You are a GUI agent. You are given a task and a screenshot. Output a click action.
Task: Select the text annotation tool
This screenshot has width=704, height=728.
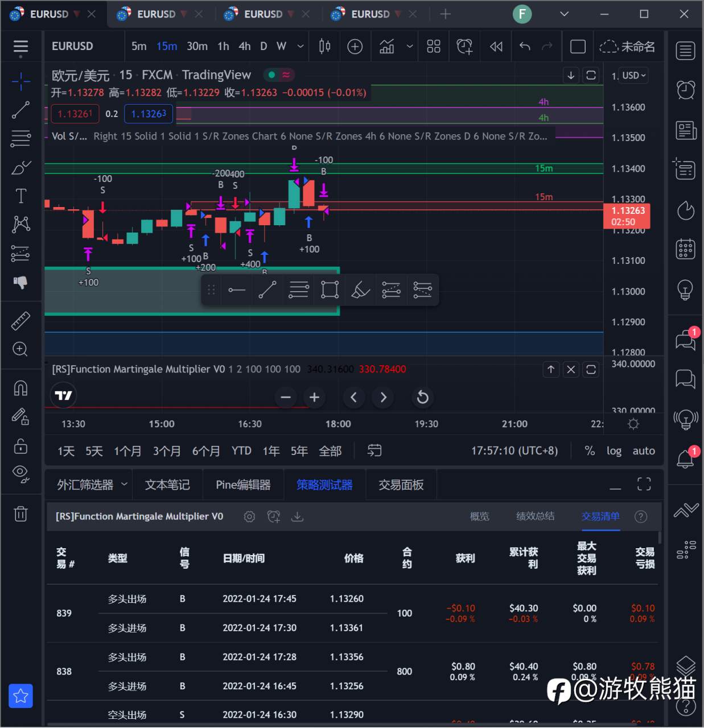click(x=21, y=195)
